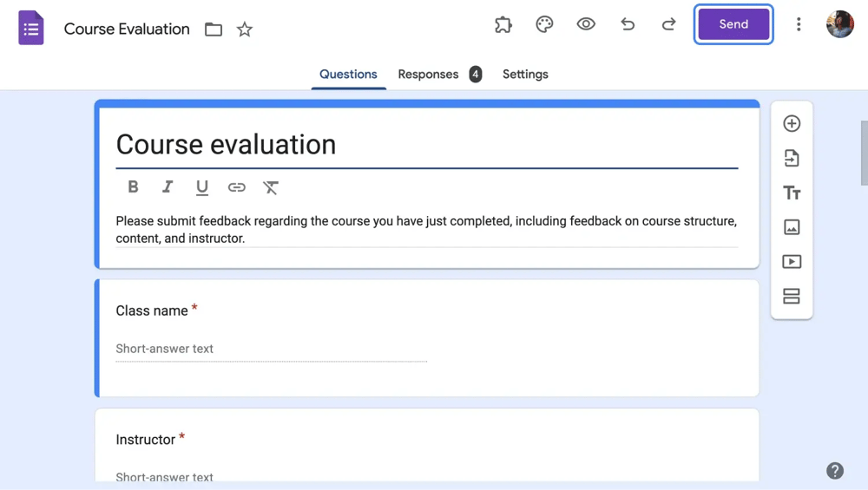Click the Add question plus icon
The image size is (868, 490).
[x=792, y=123]
